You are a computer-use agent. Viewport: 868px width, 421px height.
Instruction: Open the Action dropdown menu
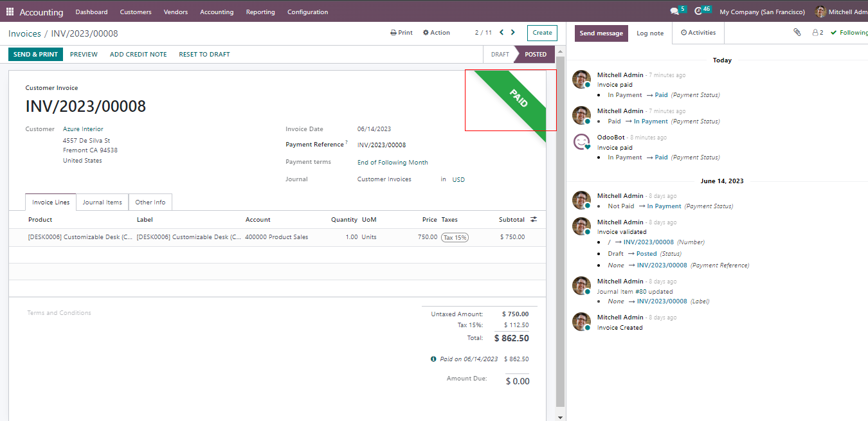point(437,33)
